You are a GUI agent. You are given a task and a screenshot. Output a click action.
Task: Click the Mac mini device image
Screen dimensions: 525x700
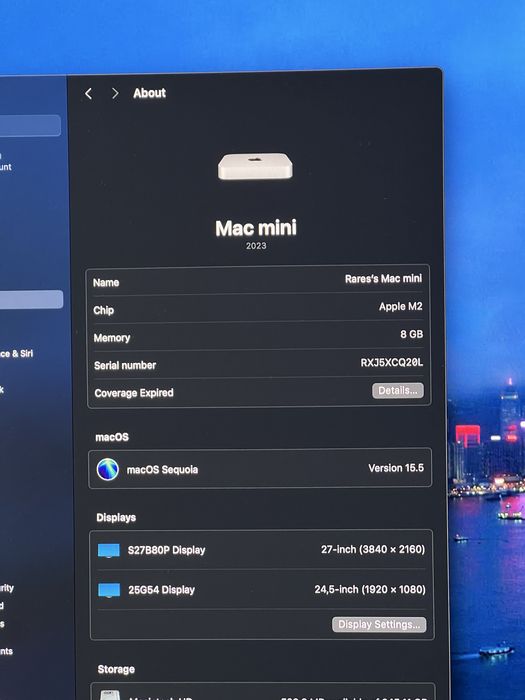pos(255,166)
